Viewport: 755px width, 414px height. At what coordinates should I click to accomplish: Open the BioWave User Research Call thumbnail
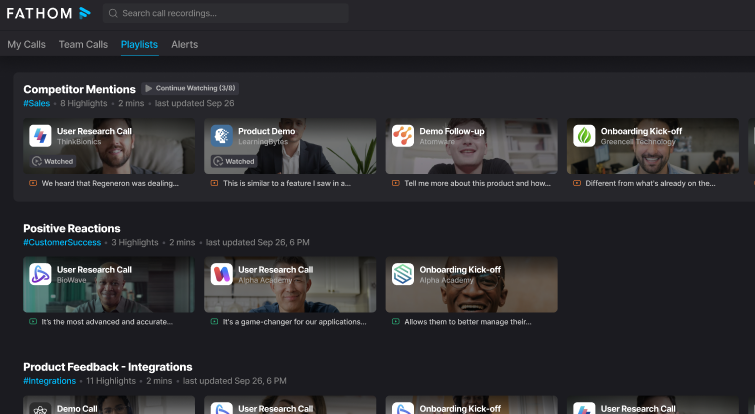pos(109,285)
